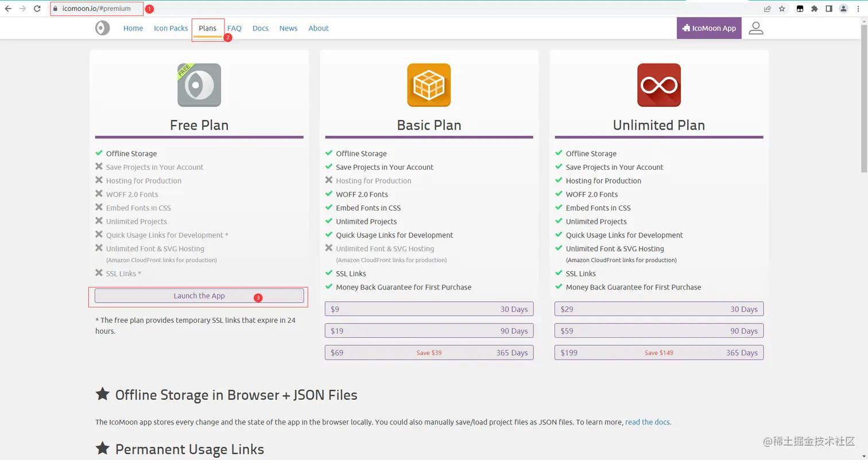
Task: Open the Extensions puzzle-piece menu
Action: click(814, 9)
